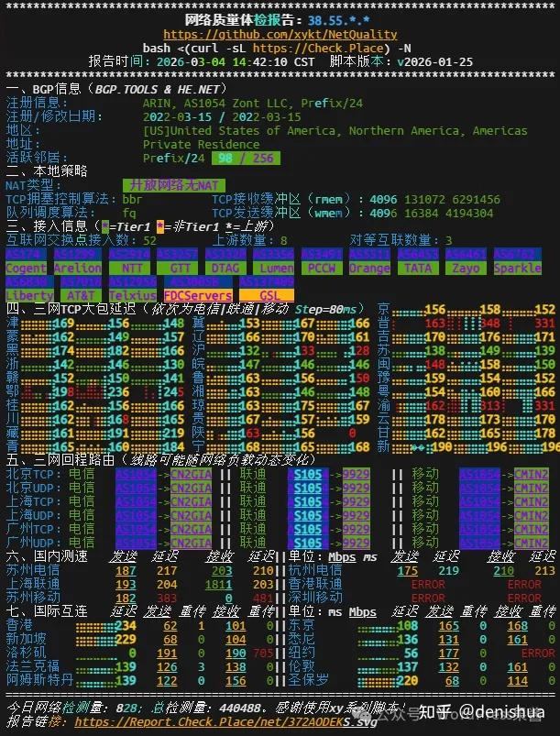This screenshot has width=560, height=736.
Task: Click the AT&T upstream badge
Action: 81,295
